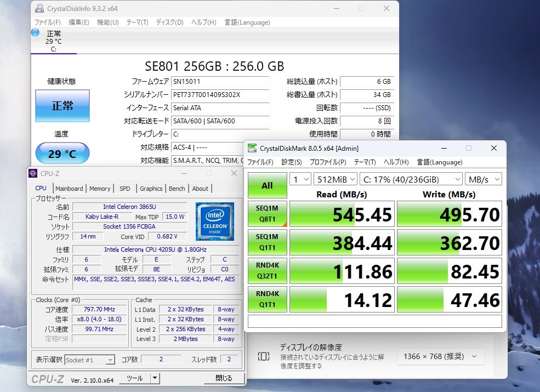The height and width of the screenshot is (392, 540).
Task: Start the RND4K Q1T1 benchmark test
Action: (267, 299)
